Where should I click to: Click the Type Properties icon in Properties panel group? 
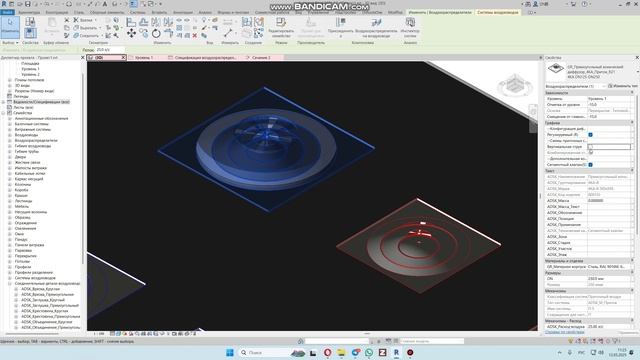click(x=30, y=22)
